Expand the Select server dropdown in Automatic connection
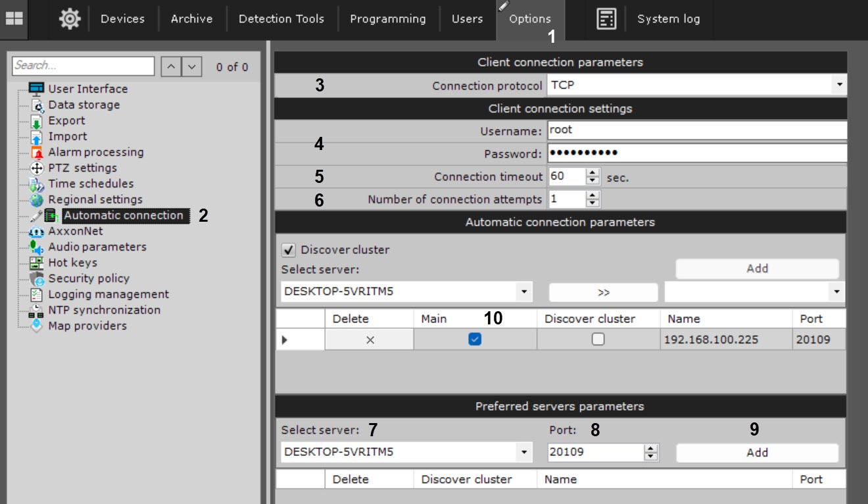Image resolution: width=868 pixels, height=504 pixels. (x=523, y=291)
